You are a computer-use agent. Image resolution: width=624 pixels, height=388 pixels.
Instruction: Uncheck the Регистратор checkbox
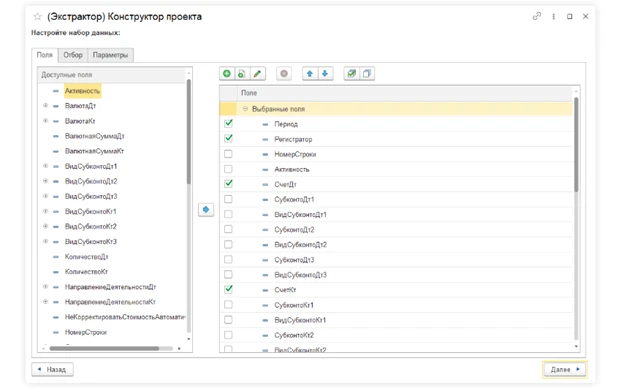point(228,138)
